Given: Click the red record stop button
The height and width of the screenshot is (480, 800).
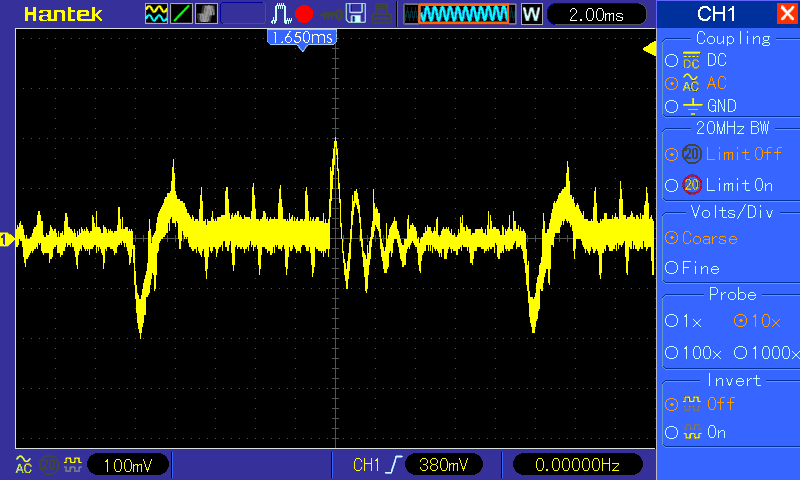Looking at the screenshot, I should pos(304,14).
